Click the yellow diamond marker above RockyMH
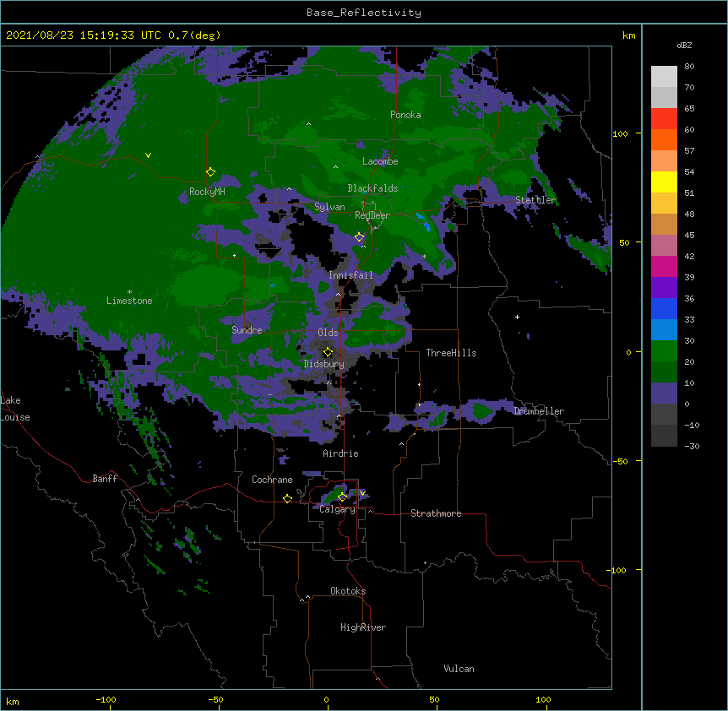728x711 pixels. coord(210,172)
